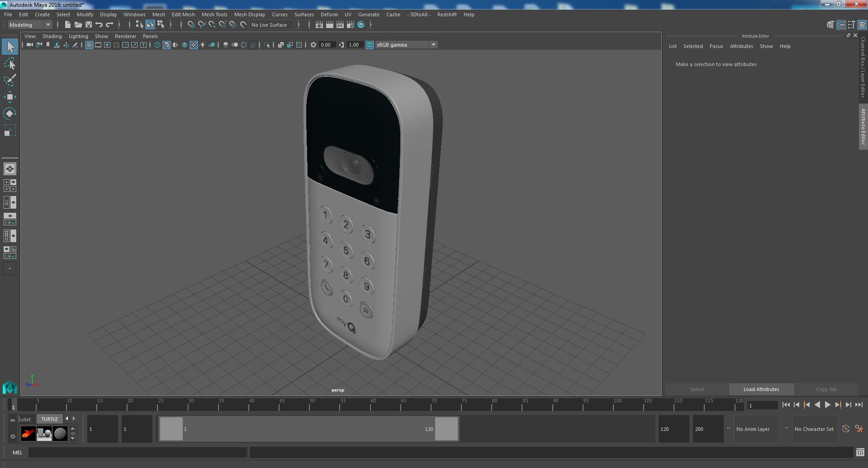Play animation backwards
The height and width of the screenshot is (468, 868).
pyautogui.click(x=817, y=405)
